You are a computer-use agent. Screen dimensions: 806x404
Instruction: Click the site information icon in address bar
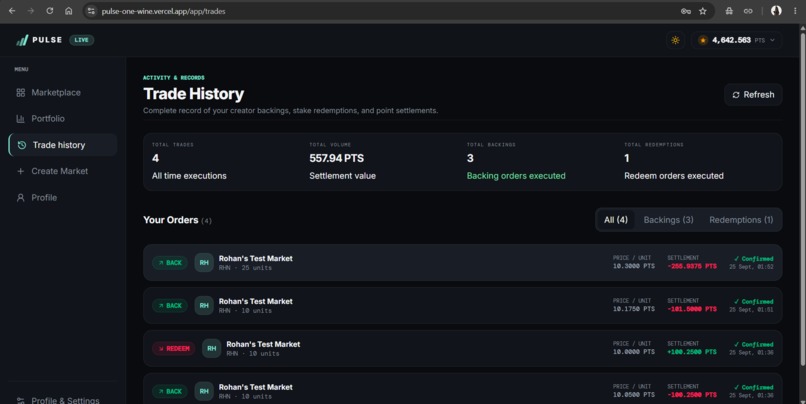[x=91, y=11]
